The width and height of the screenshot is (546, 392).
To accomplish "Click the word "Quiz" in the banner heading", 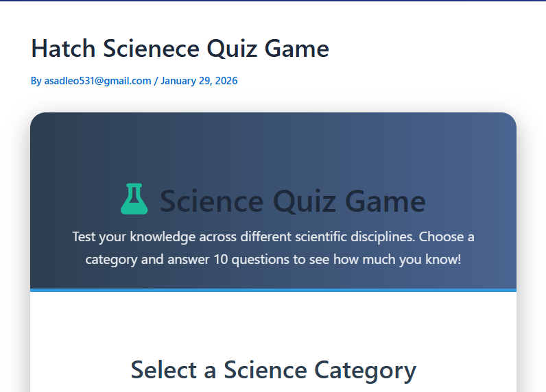I will pos(304,201).
